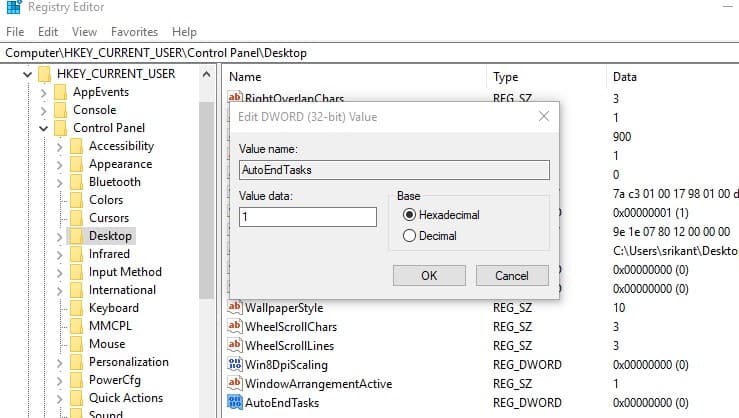Click the Registry Editor app icon in title bar
This screenshot has height=418, width=739.
click(11, 8)
